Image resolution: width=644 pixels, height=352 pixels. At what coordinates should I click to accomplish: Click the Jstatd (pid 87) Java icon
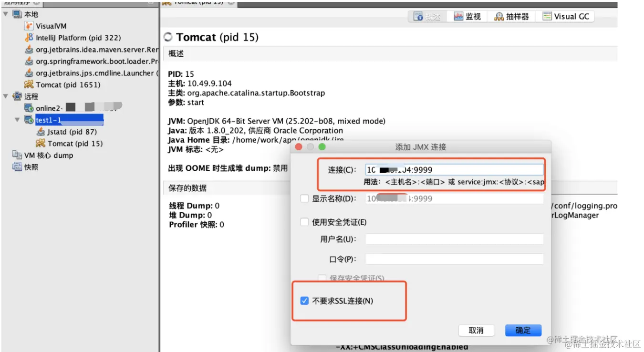pos(41,132)
